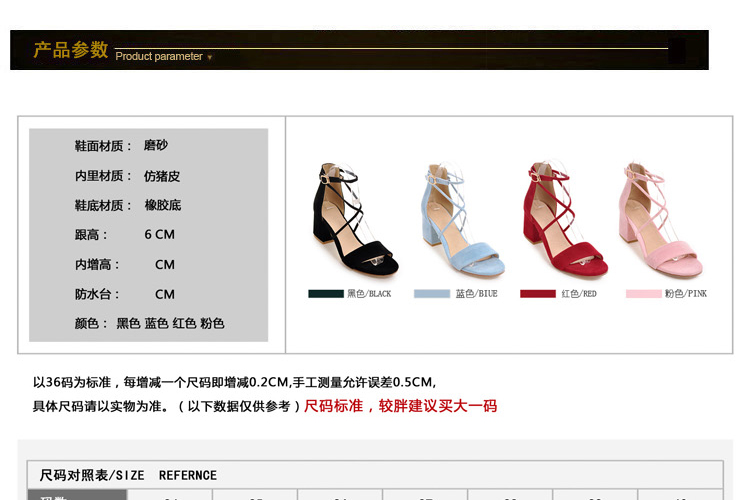Click the 产品参数 header title
The image size is (750, 500).
tap(70, 50)
